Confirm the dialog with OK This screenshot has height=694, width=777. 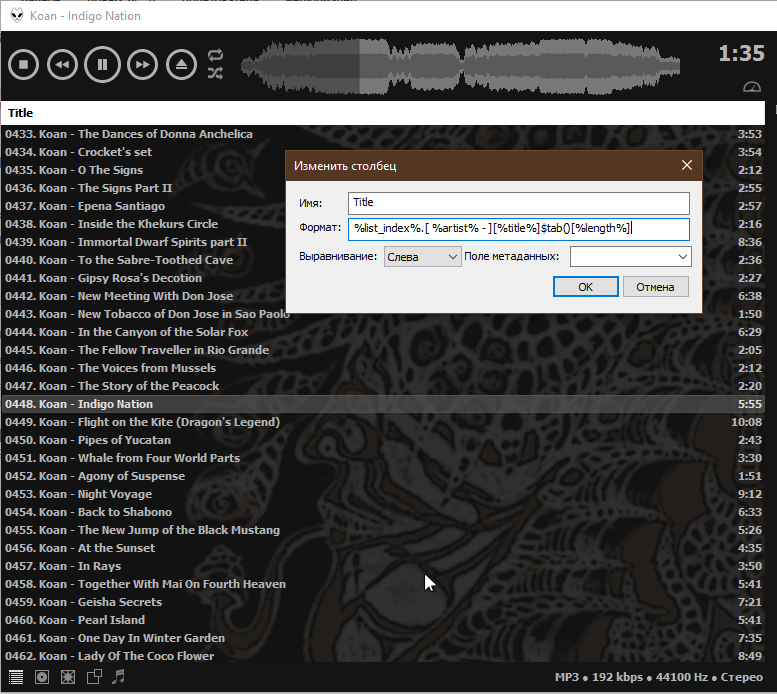585,287
